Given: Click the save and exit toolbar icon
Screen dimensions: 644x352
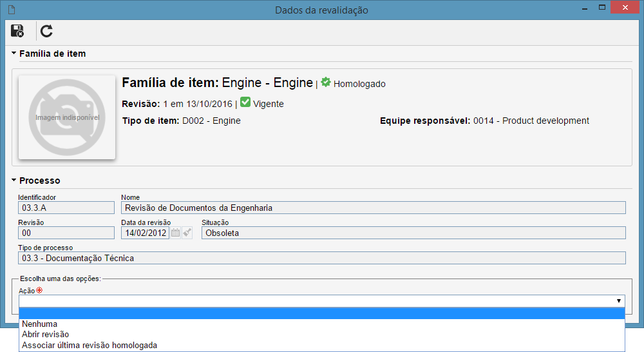Looking at the screenshot, I should click(17, 31).
